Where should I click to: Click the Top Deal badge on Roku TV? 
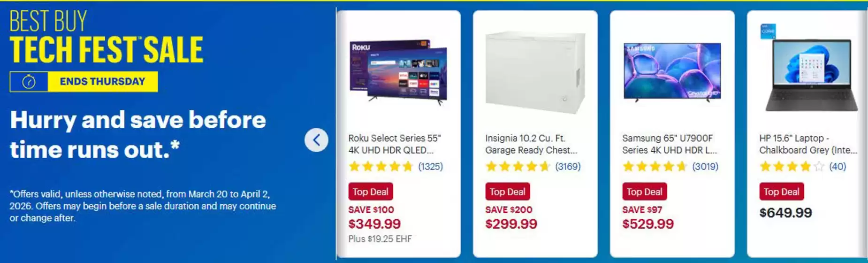point(370,192)
